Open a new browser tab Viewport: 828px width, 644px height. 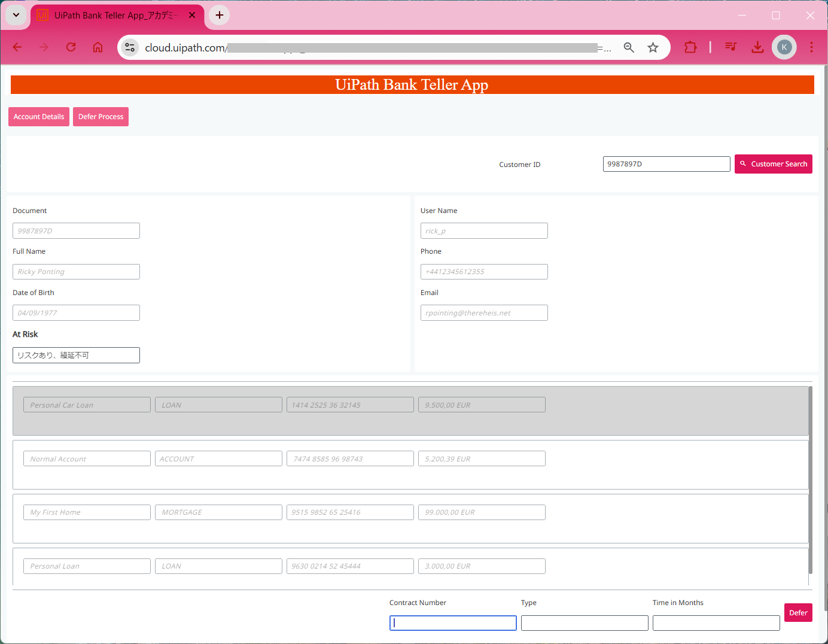click(x=220, y=15)
